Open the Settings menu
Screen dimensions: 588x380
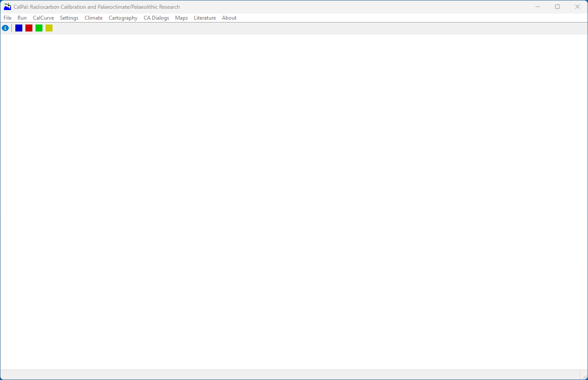point(69,18)
